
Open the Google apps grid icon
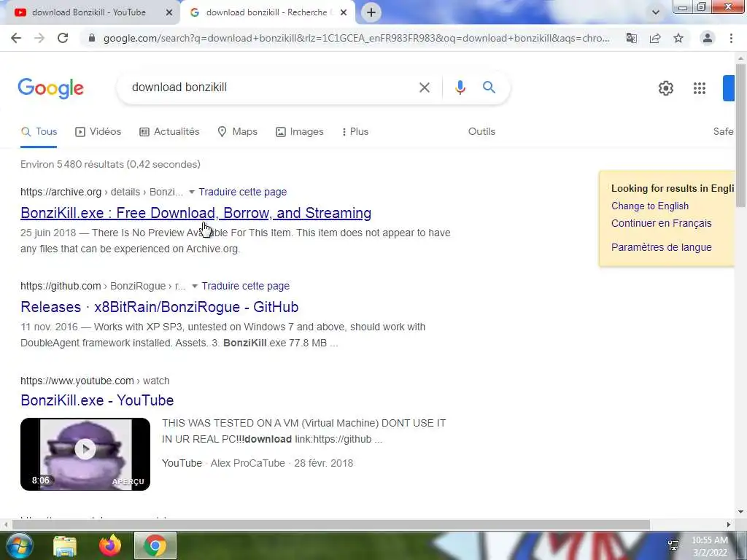700,88
